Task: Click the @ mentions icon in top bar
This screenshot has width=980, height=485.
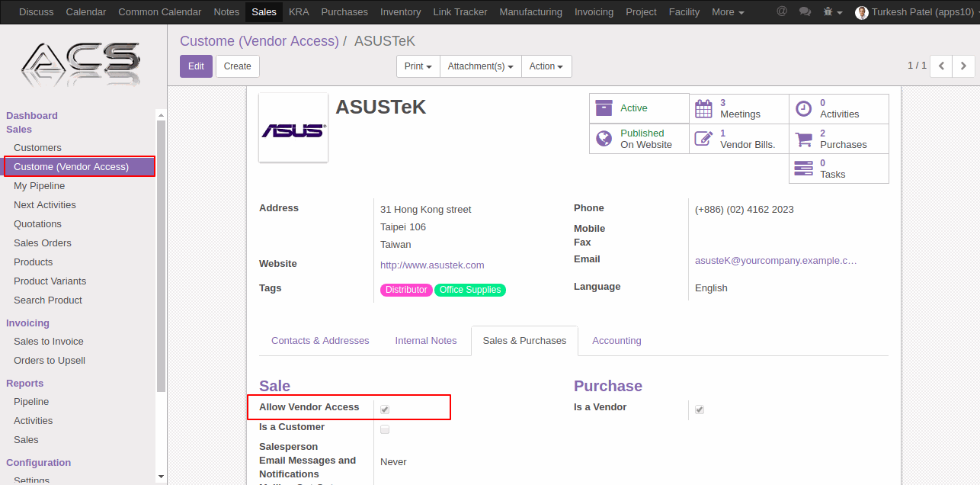Action: [782, 11]
